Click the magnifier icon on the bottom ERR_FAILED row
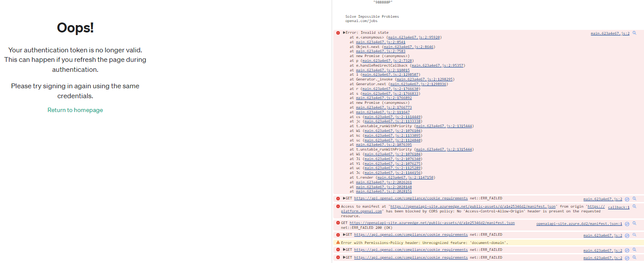The width and height of the screenshot is (644, 263). (x=634, y=257)
